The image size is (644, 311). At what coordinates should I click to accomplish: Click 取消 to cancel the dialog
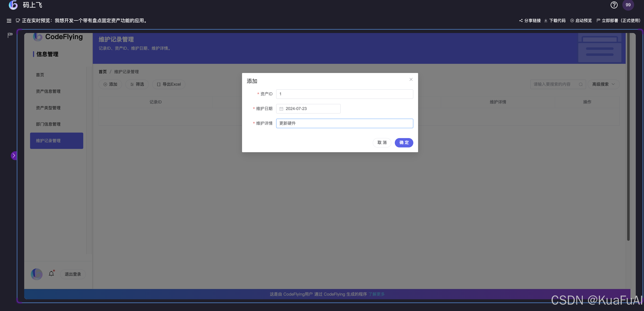click(382, 142)
